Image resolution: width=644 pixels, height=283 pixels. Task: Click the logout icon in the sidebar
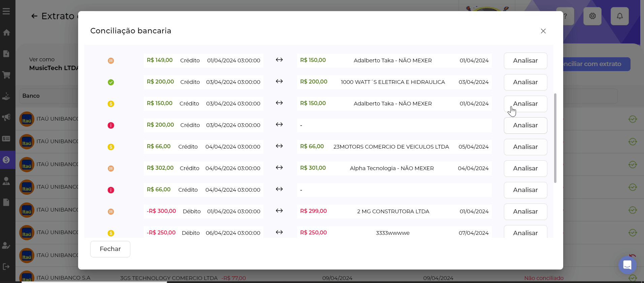click(x=6, y=266)
